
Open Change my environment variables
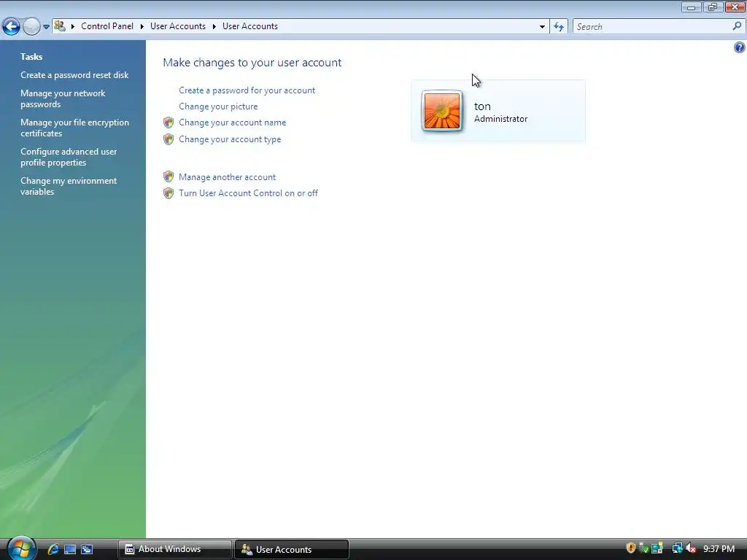(x=69, y=186)
